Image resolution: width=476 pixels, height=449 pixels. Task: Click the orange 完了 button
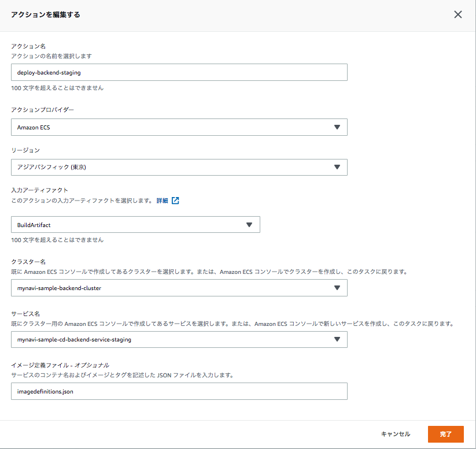[446, 434]
